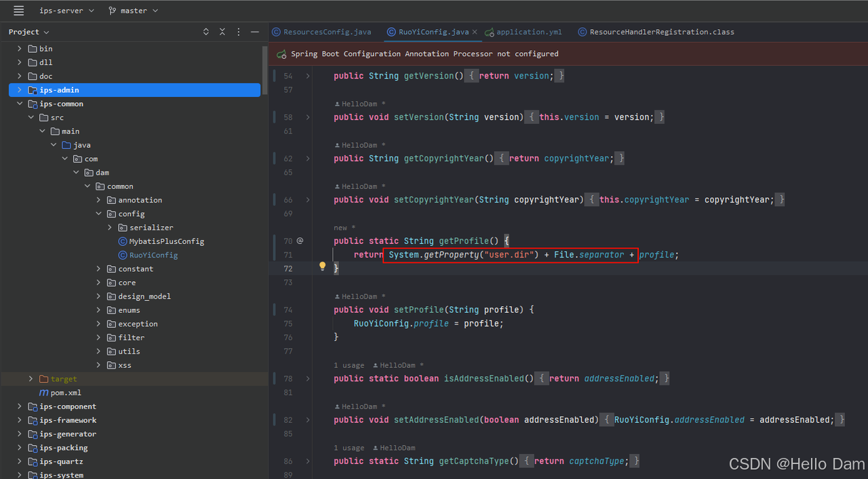Screen dimensions: 868x479
Task: Select the design_model package
Action: coord(138,297)
